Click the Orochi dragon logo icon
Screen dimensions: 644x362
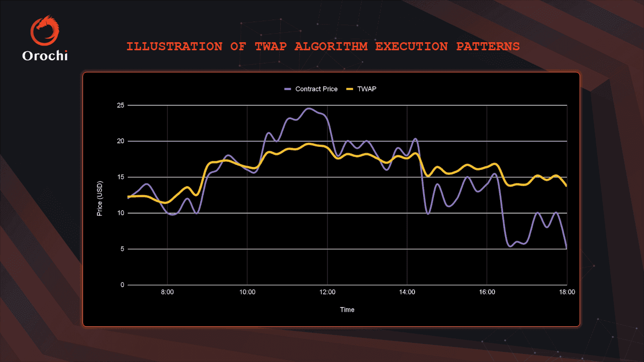click(x=45, y=31)
